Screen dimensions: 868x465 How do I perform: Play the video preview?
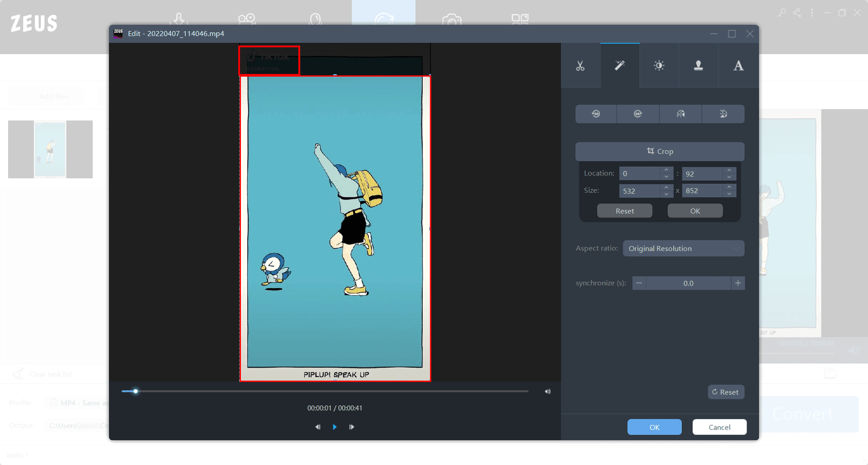(x=335, y=427)
